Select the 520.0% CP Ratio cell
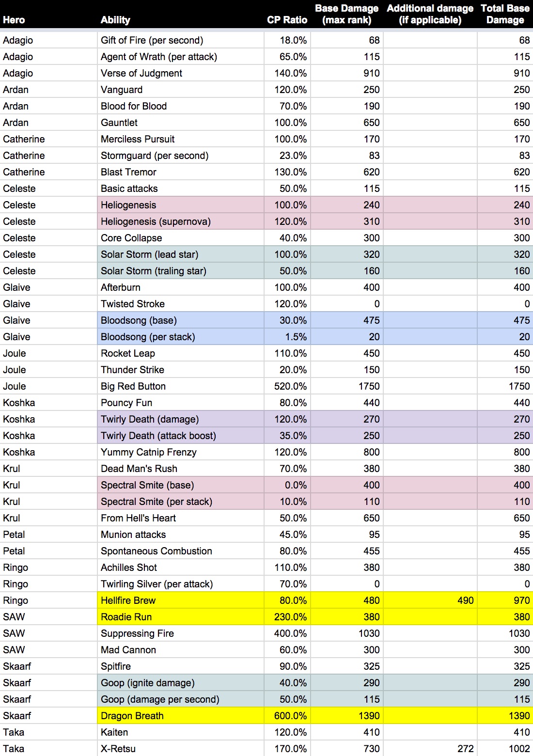 pos(287,386)
